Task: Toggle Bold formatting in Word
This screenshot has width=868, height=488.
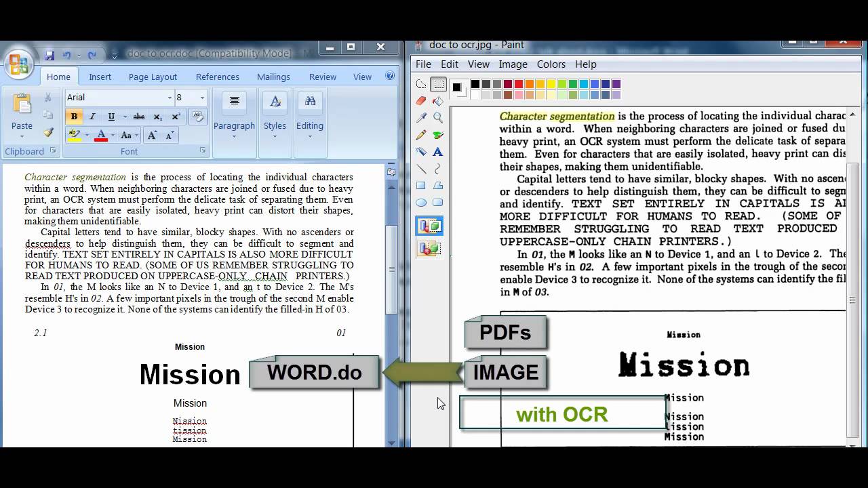Action: click(x=74, y=117)
